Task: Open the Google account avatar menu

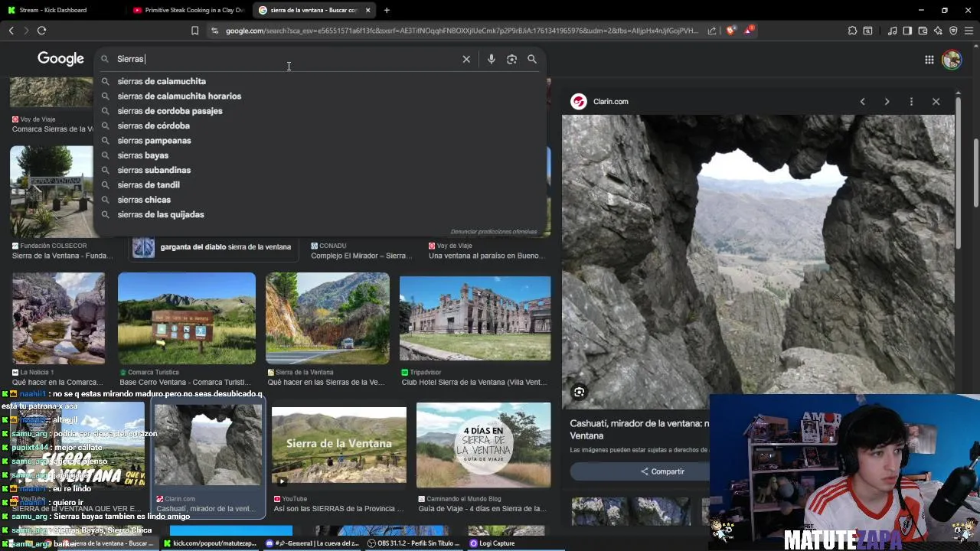Action: [x=952, y=60]
